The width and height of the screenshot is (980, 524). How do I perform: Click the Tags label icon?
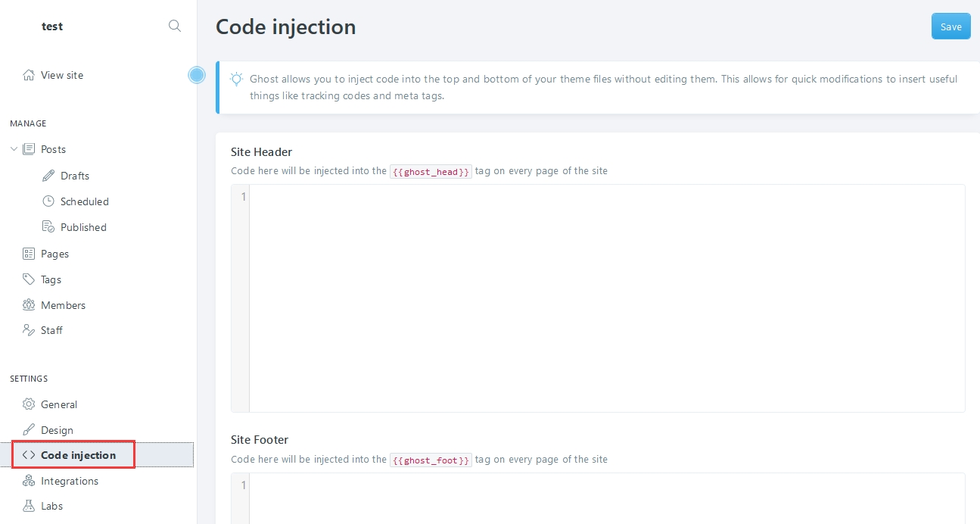click(x=29, y=279)
